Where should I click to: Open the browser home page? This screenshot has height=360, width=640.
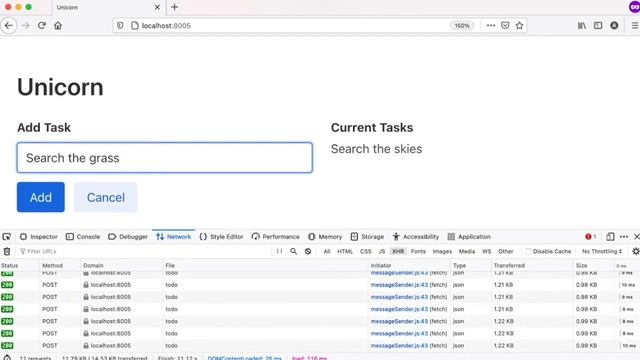pyautogui.click(x=58, y=25)
